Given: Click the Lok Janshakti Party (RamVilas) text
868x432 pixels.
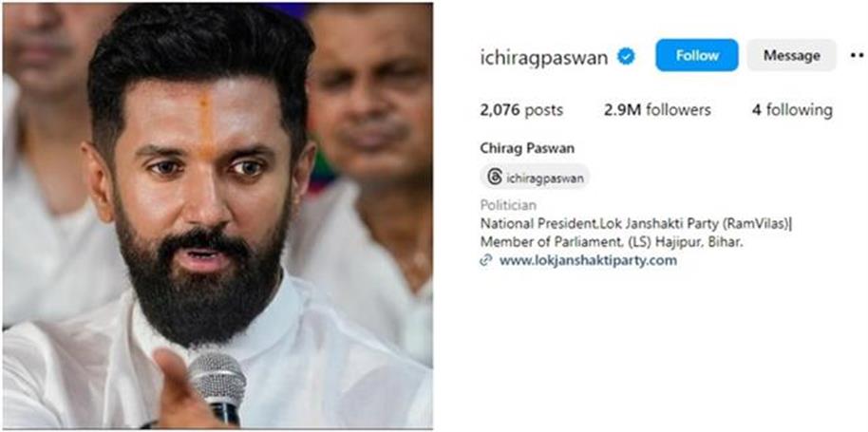Looking at the screenshot, I should (x=690, y=224).
